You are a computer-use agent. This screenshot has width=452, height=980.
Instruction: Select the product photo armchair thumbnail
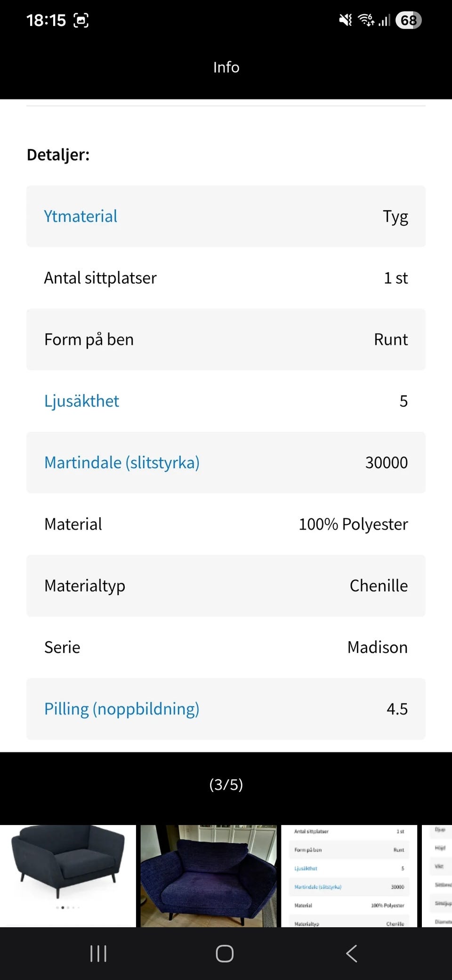tap(68, 875)
